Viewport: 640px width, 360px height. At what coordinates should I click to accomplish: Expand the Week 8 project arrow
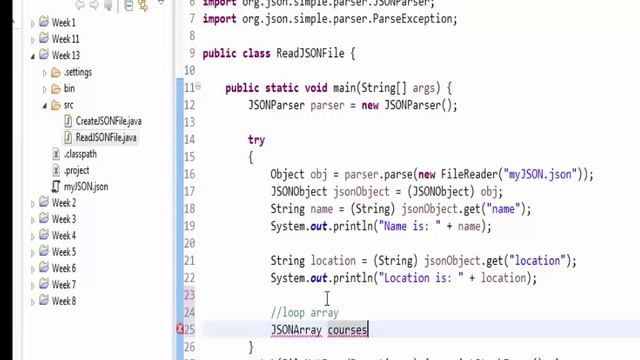pos(33,302)
